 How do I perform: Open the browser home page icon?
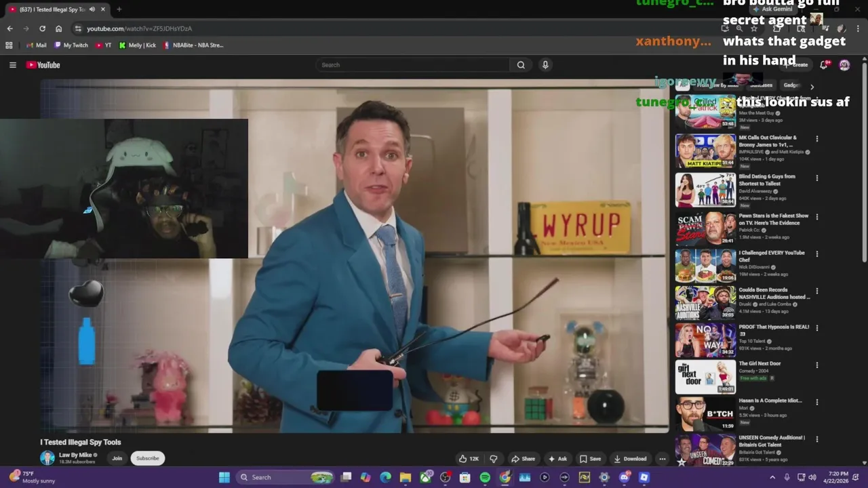pos(58,28)
